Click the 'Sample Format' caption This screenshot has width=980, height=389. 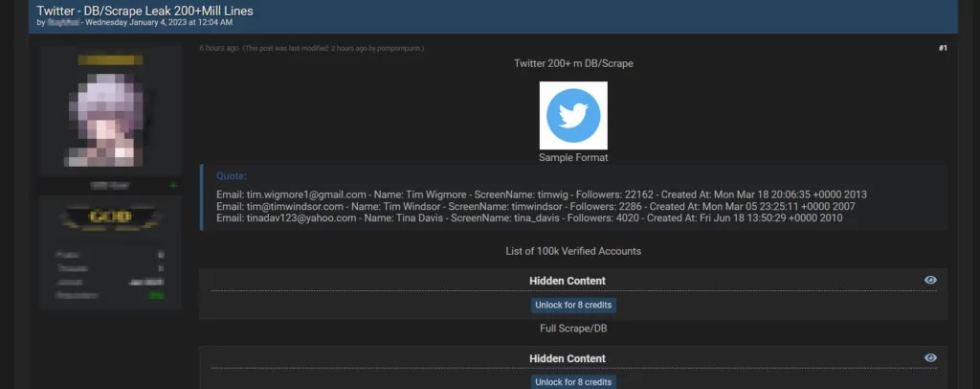pos(573,157)
